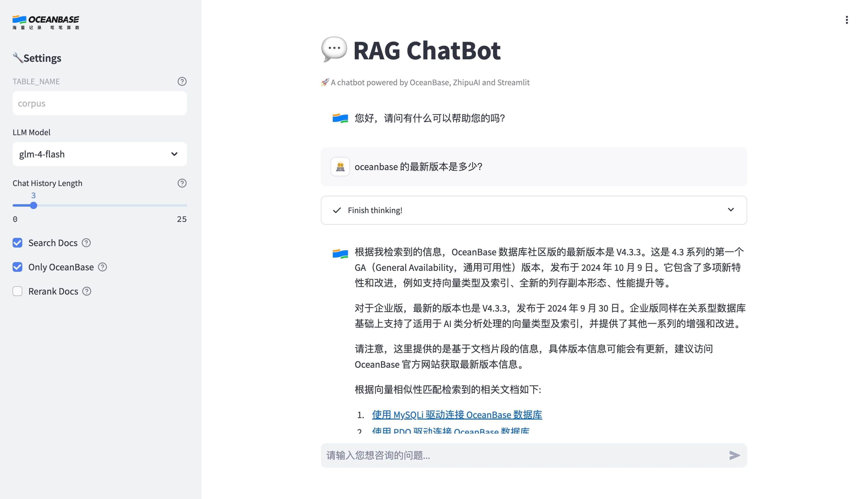This screenshot has width=868, height=499.
Task: Click the send message arrow icon
Action: (734, 455)
